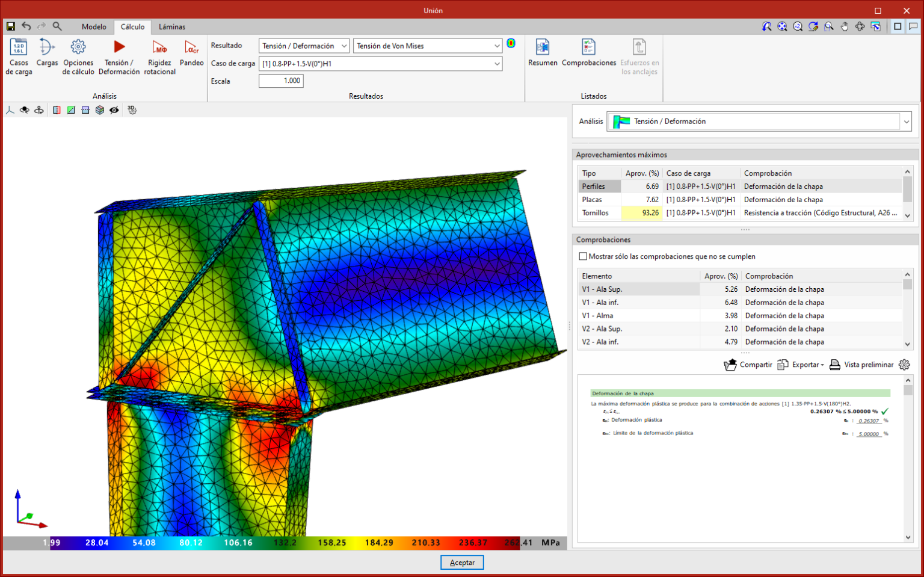
Task: Select the hand pan tool
Action: click(845, 26)
